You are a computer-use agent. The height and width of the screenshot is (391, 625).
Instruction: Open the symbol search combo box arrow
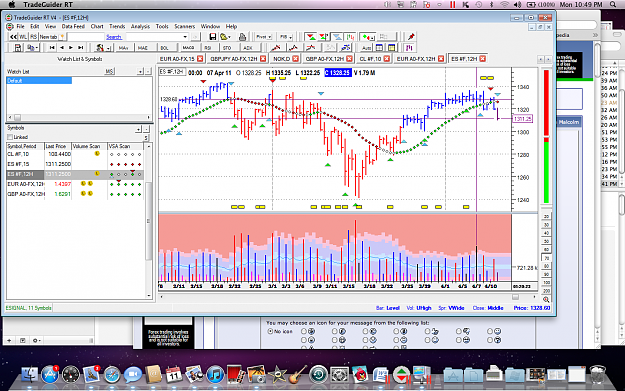coord(185,37)
